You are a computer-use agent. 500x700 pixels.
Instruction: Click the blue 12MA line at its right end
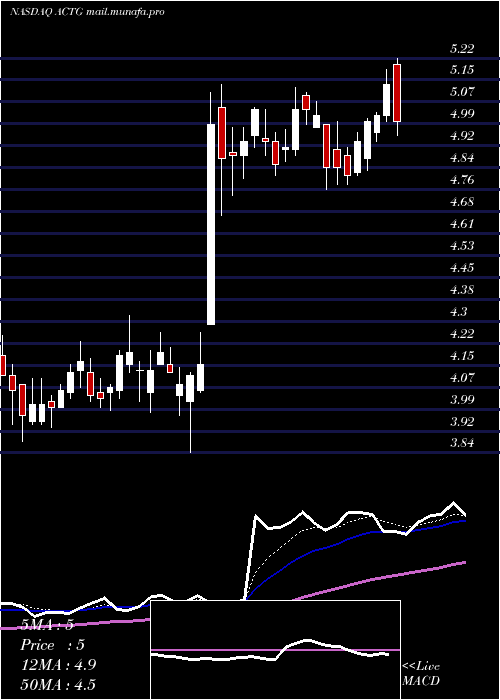point(464,521)
